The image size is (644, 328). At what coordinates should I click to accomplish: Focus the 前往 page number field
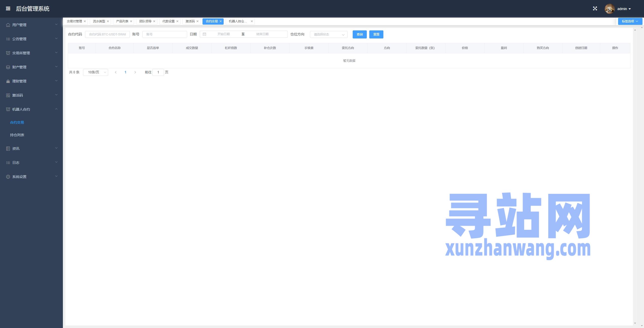158,72
